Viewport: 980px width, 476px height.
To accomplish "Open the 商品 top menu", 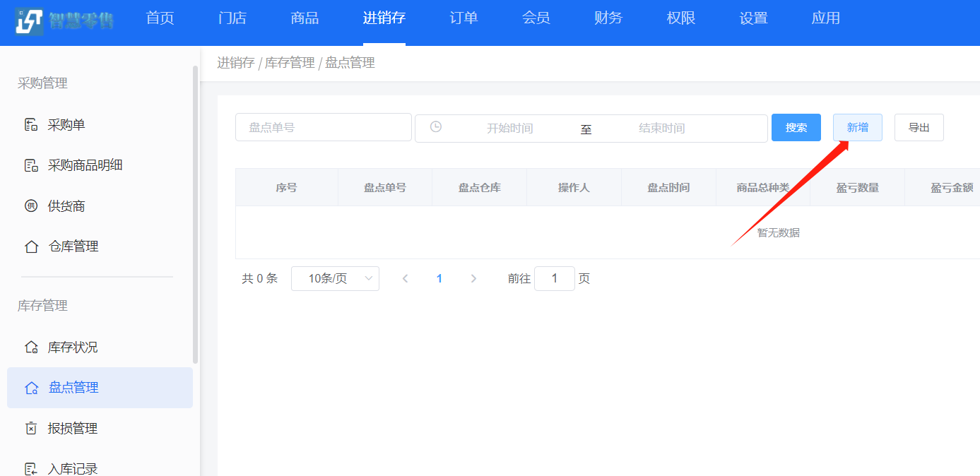I will click(x=305, y=18).
